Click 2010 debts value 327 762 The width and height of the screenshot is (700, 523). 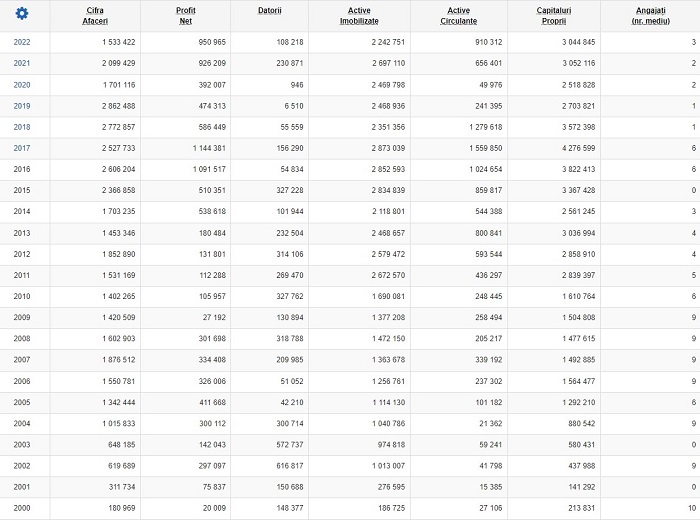coord(290,296)
